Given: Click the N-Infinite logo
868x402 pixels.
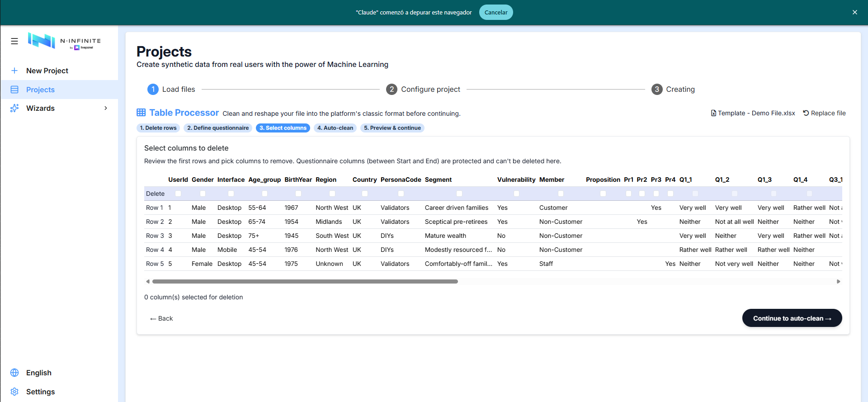Looking at the screenshot, I should [x=64, y=41].
